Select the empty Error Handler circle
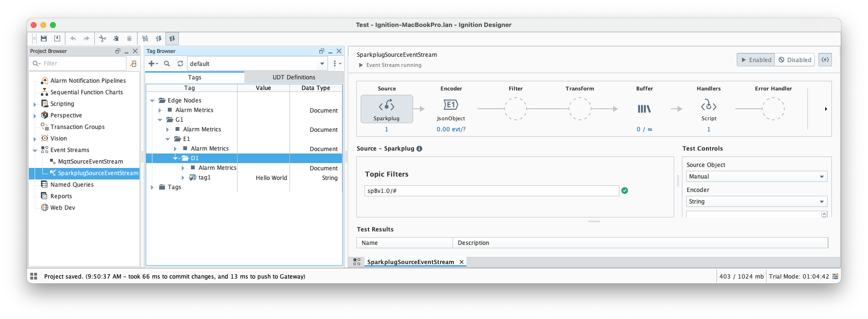 pos(773,109)
